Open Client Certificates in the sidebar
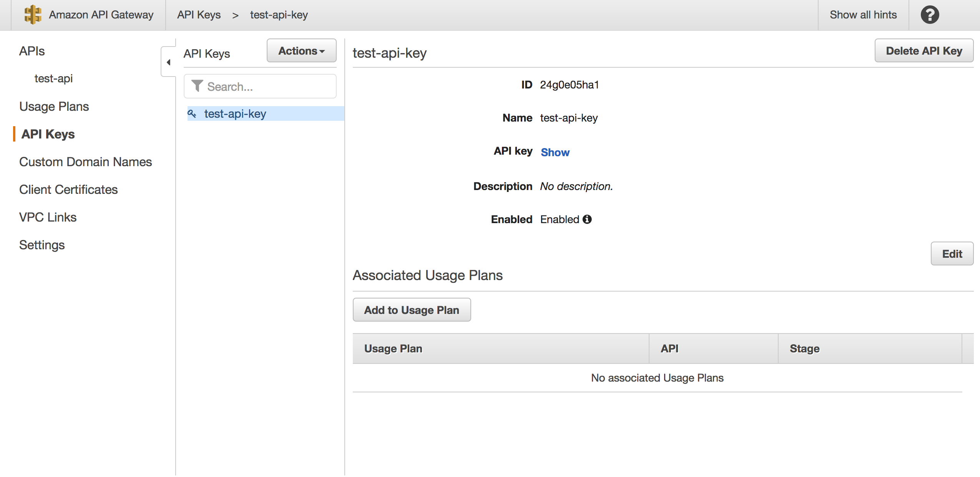The height and width of the screenshot is (477, 980). [x=68, y=190]
